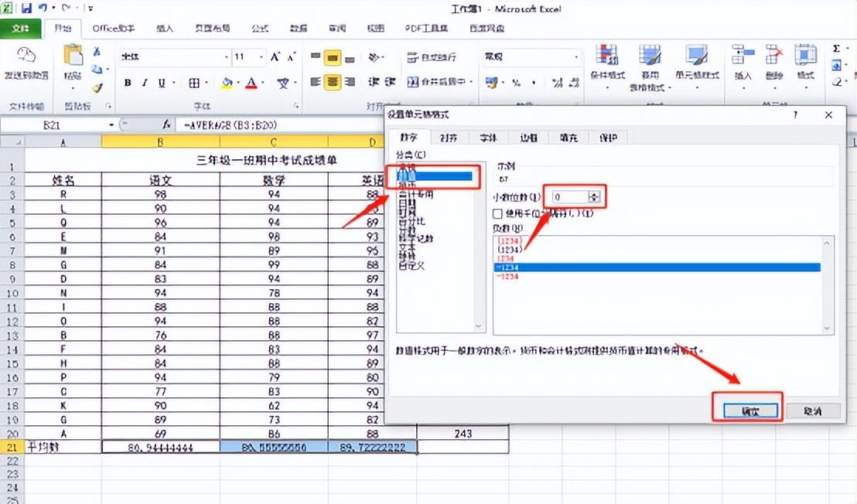Image resolution: width=857 pixels, height=504 pixels.
Task: Switch to the Alignment tab in dialog
Action: pyautogui.click(x=448, y=138)
